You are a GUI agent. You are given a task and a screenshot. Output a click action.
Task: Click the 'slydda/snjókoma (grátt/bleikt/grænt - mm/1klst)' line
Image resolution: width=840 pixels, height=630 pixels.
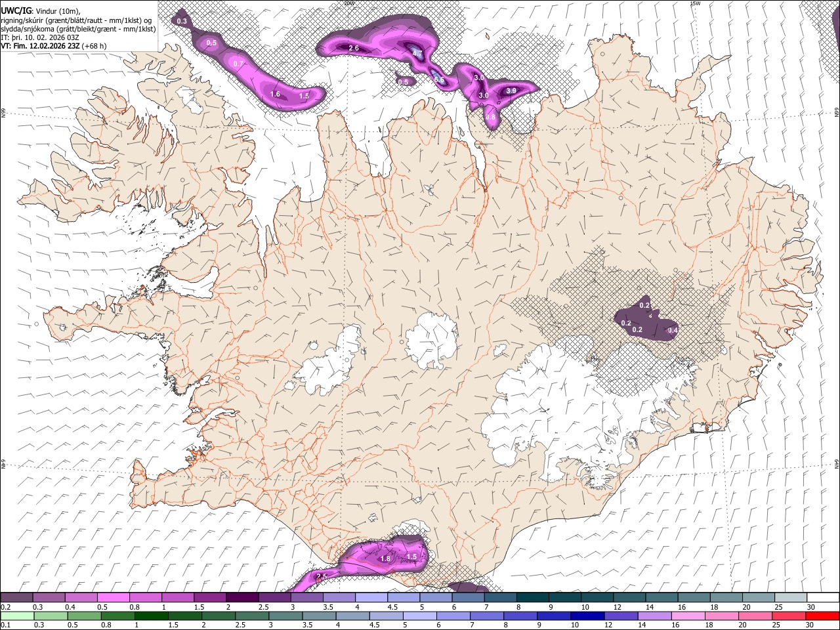(78, 29)
